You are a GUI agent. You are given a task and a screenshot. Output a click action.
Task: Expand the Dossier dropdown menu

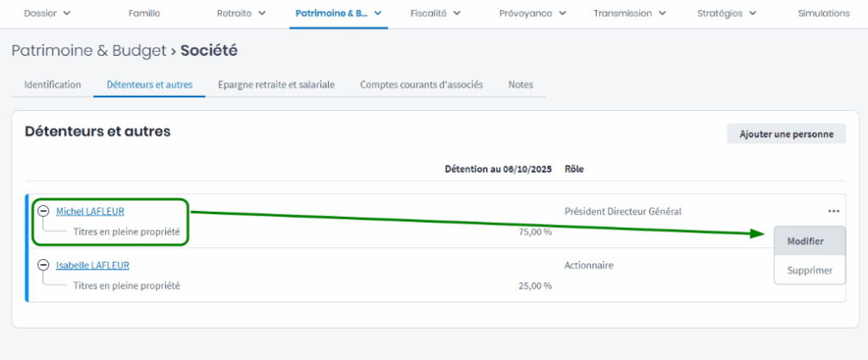47,14
